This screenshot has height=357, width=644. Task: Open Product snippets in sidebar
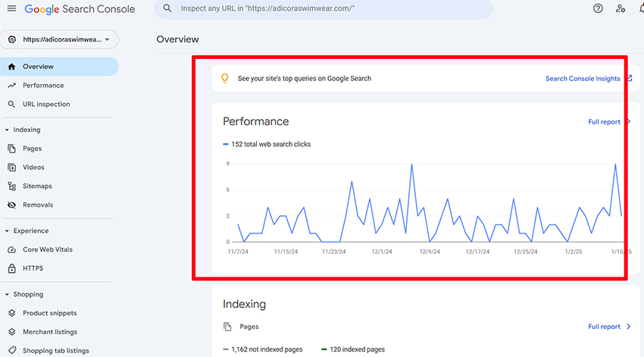click(50, 314)
